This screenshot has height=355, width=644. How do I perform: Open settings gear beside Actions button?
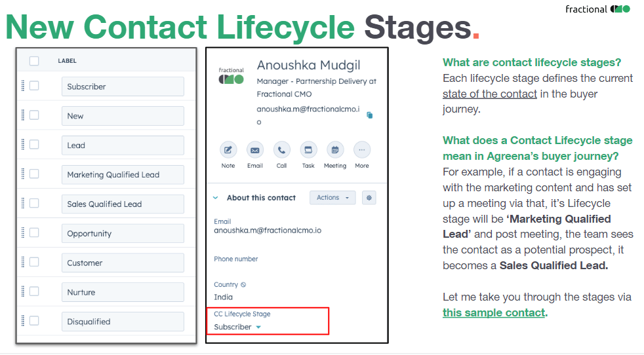click(x=369, y=198)
